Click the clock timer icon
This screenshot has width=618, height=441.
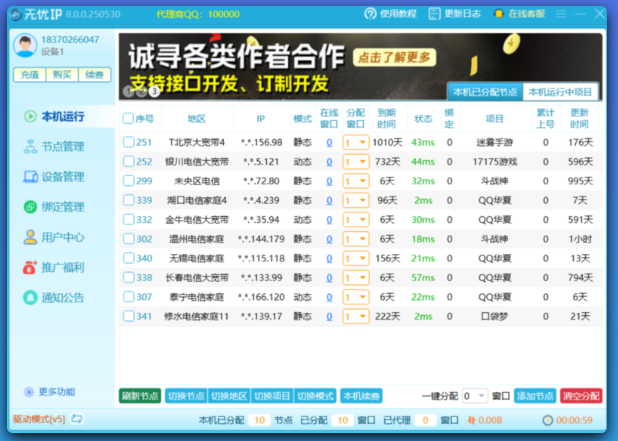548,421
